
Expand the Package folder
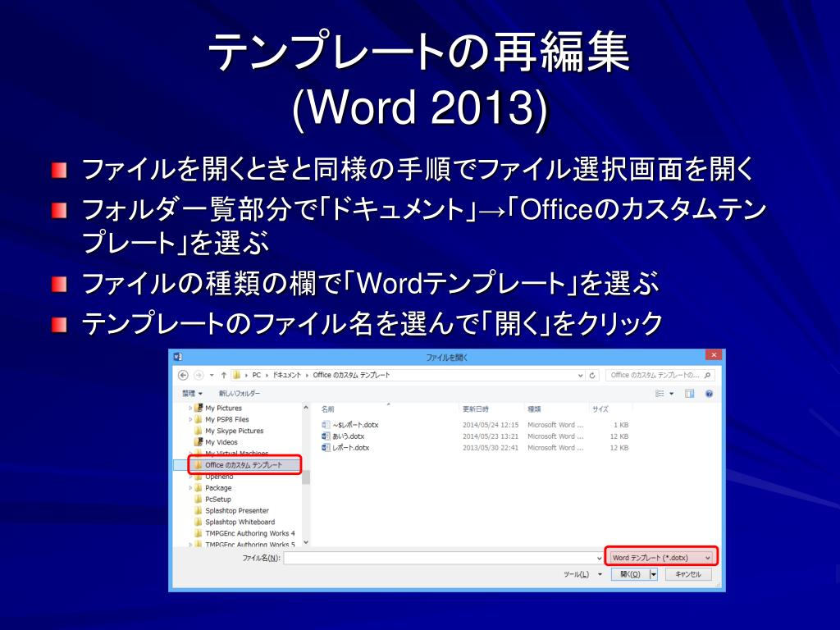(x=190, y=488)
